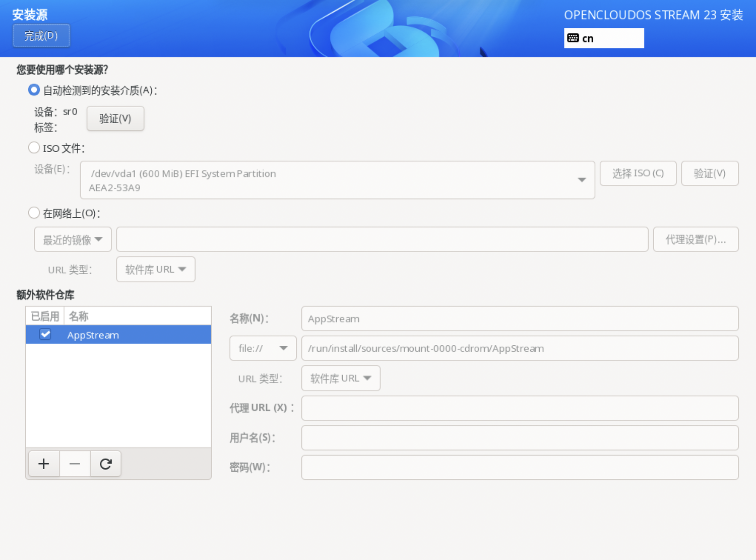
Task: Select the ISO 文件 radio button
Action: pyautogui.click(x=34, y=148)
